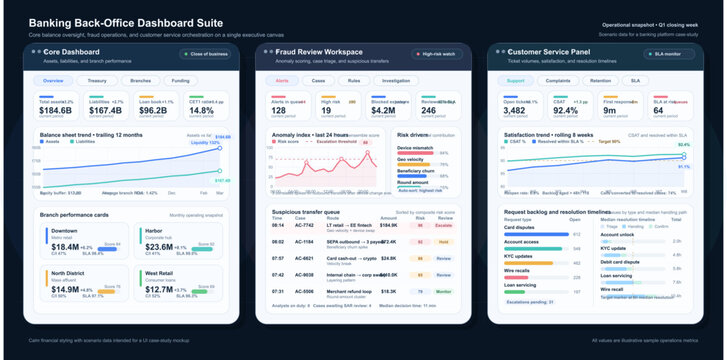Toggle the Liabilities legend swatch in balance chart
This screenshot has width=727, height=360.
point(72,141)
